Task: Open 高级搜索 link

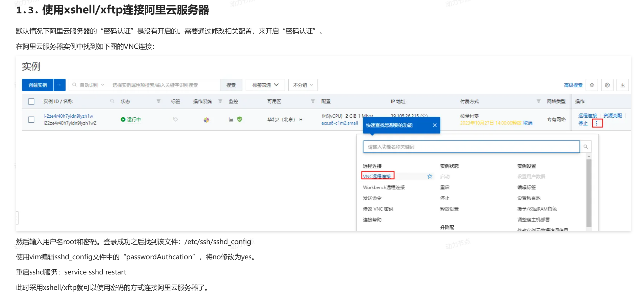Action: pos(573,85)
